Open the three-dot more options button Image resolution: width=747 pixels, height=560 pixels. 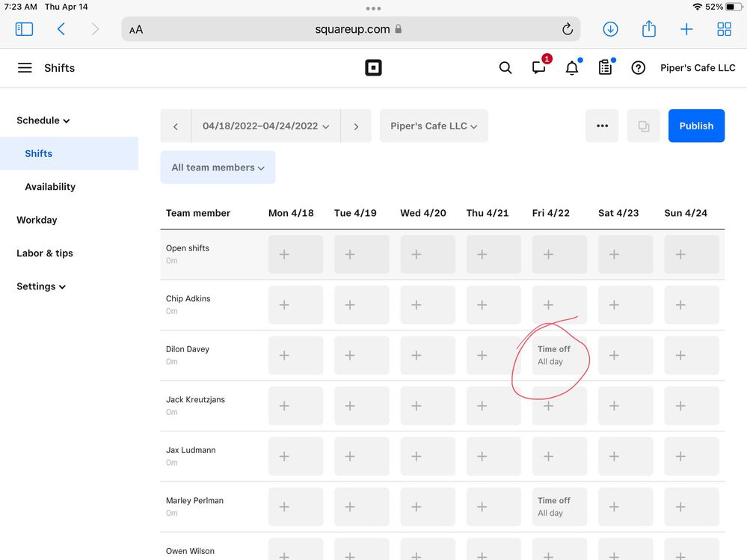[x=602, y=126]
